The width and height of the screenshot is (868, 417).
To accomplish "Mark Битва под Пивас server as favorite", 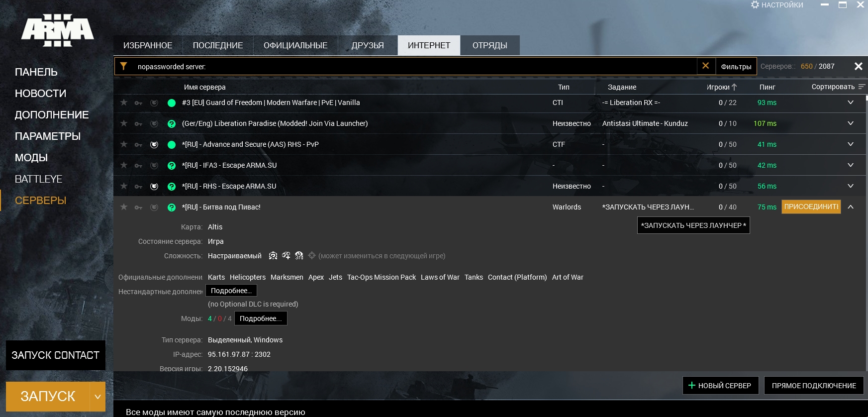I will [x=124, y=207].
